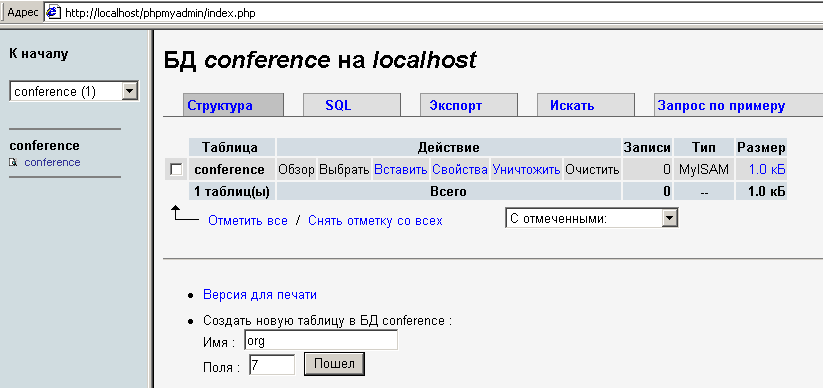
Task: Click the Адрес label of the address bar
Action: [23, 13]
